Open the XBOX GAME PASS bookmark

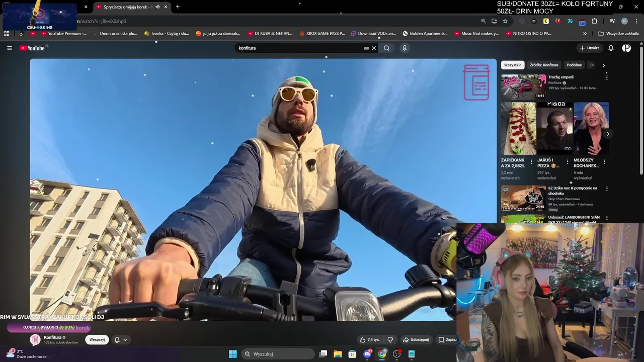click(321, 34)
